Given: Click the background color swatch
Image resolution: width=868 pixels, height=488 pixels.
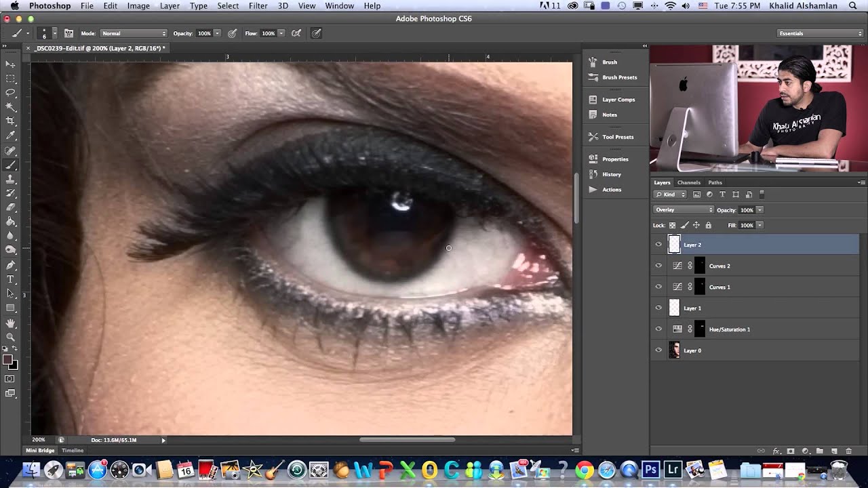Looking at the screenshot, I should 14,365.
